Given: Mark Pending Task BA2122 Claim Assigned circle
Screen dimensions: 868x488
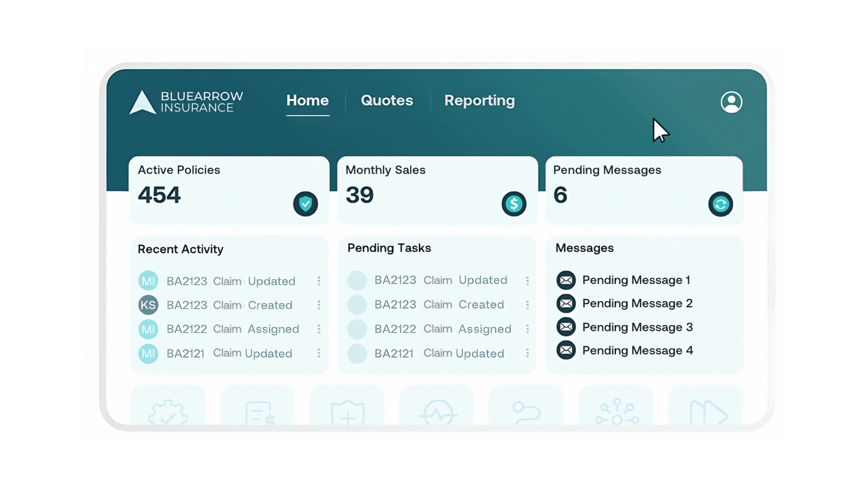Looking at the screenshot, I should 357,329.
